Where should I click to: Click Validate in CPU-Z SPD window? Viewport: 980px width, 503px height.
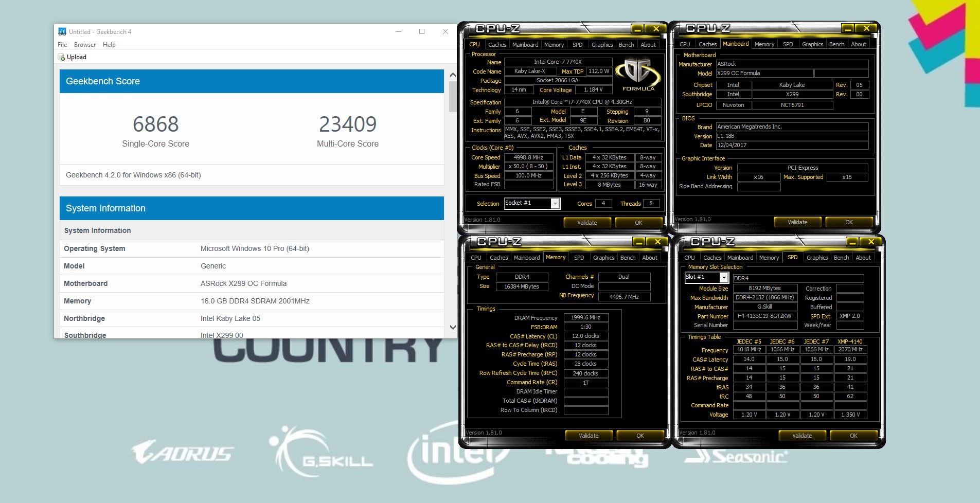(802, 436)
